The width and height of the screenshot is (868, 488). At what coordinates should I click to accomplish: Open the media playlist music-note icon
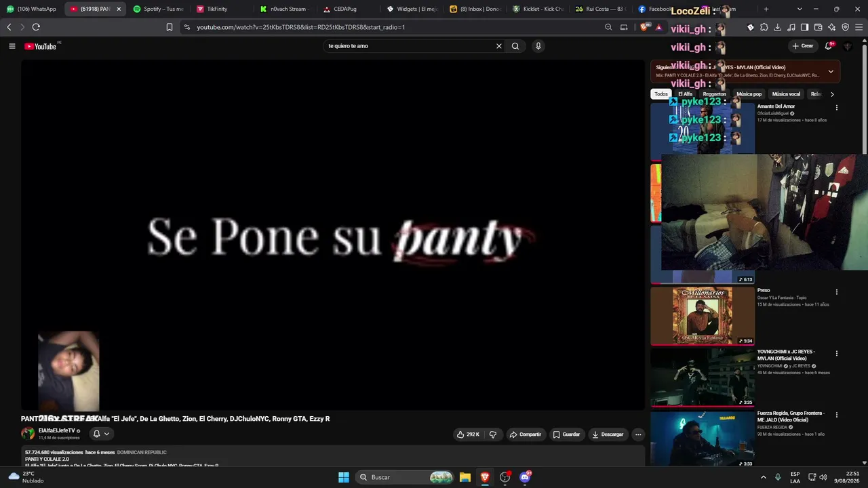(x=791, y=27)
